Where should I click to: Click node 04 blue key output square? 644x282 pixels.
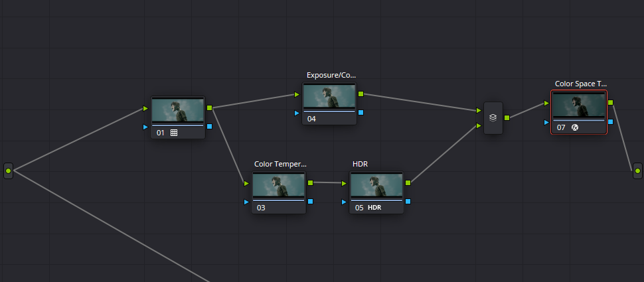[361, 113]
